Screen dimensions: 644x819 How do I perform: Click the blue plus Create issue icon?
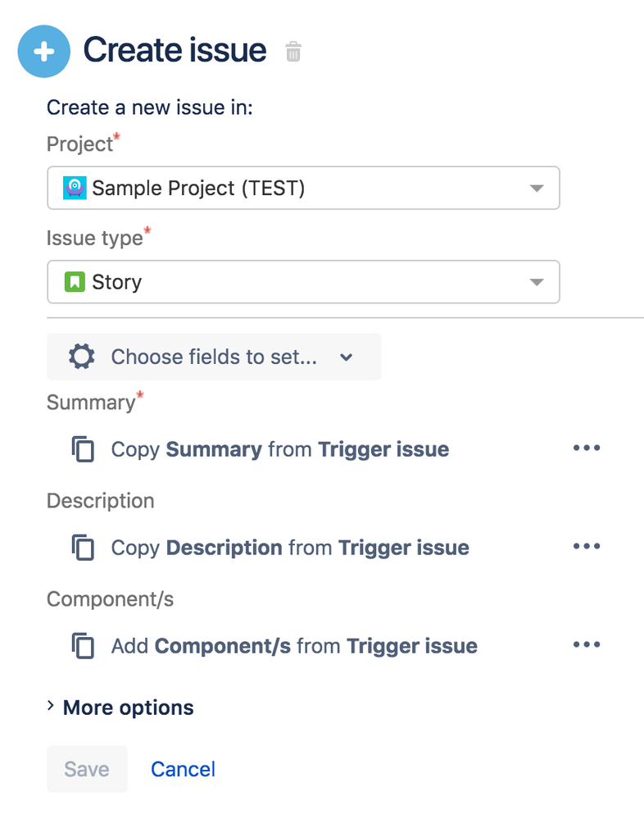pos(45,52)
